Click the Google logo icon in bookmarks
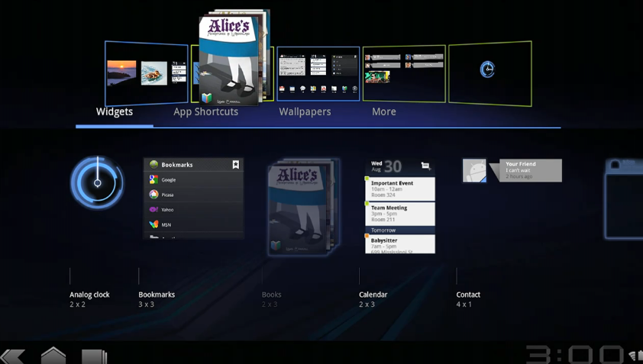The image size is (643, 364). coord(153,179)
